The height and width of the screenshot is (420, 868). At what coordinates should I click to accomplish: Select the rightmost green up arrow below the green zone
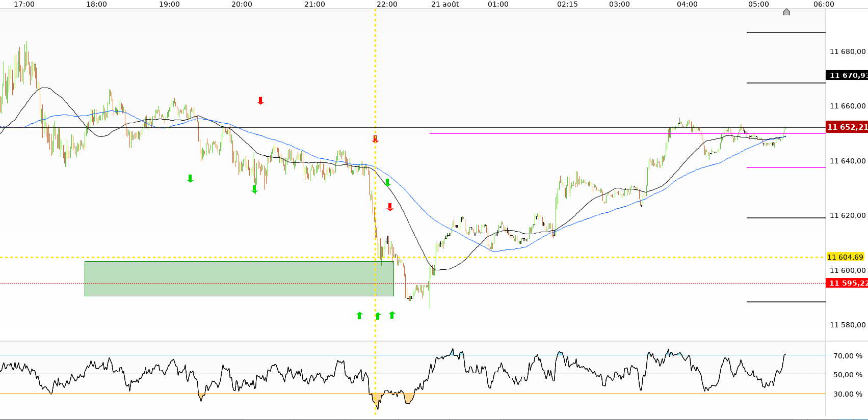click(392, 315)
